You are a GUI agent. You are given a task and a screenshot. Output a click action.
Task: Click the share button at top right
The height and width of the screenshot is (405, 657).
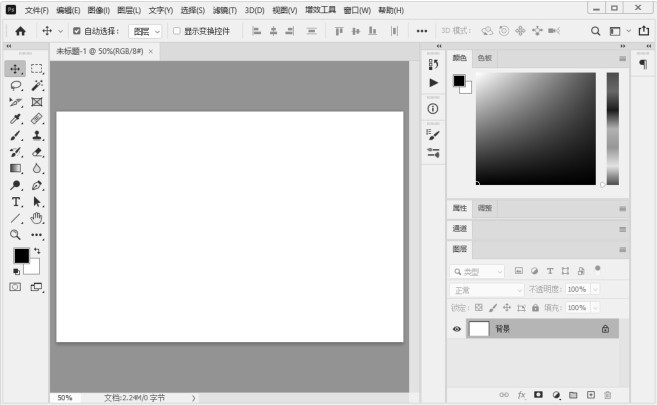click(642, 31)
